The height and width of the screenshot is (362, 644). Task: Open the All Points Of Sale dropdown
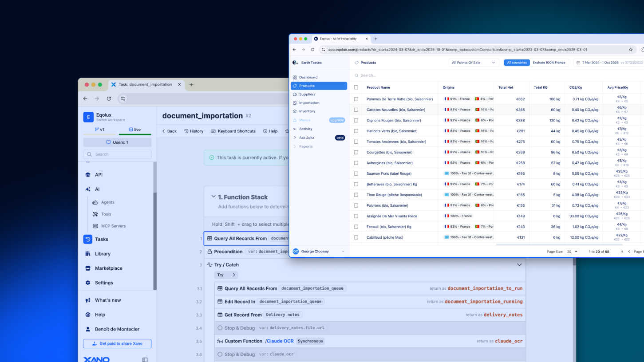click(473, 63)
